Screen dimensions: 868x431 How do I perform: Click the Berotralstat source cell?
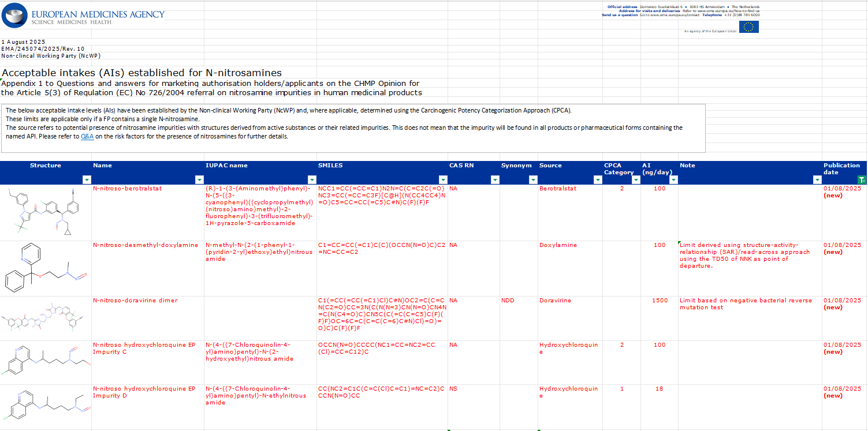[x=570, y=213]
